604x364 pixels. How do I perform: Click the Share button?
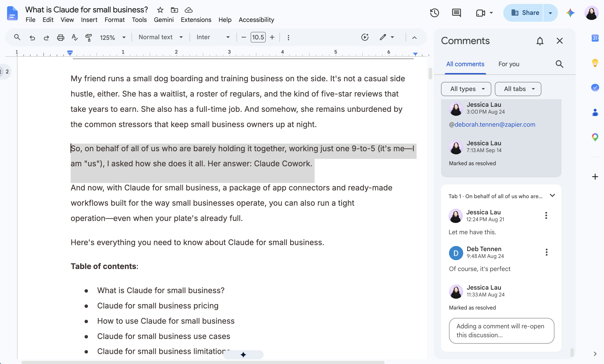pyautogui.click(x=524, y=13)
